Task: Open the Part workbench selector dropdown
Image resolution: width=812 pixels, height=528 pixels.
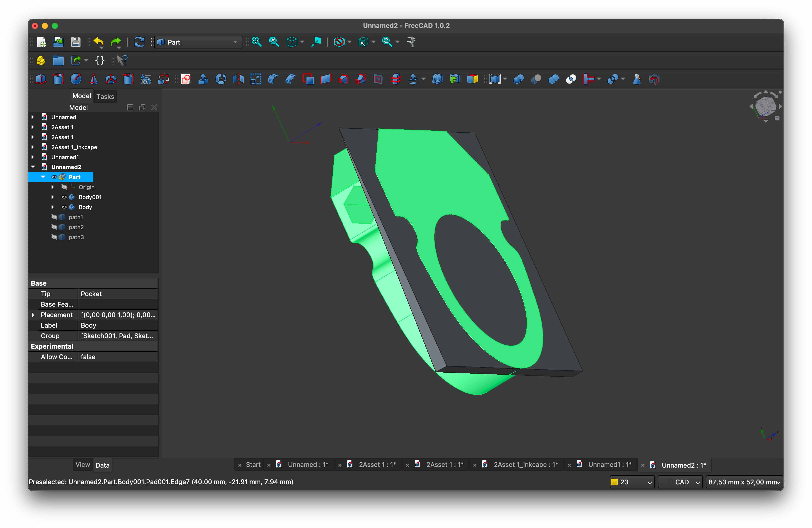Action: 198,42
